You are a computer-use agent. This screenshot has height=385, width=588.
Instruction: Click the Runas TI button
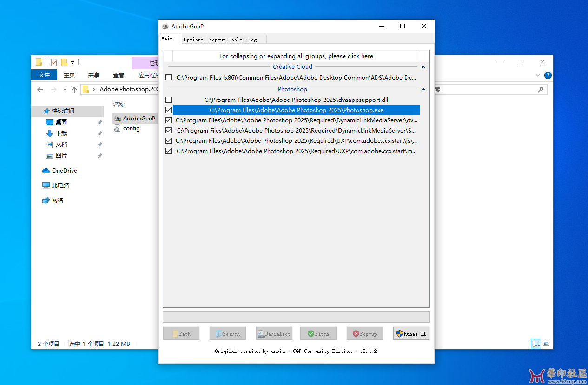pos(411,333)
